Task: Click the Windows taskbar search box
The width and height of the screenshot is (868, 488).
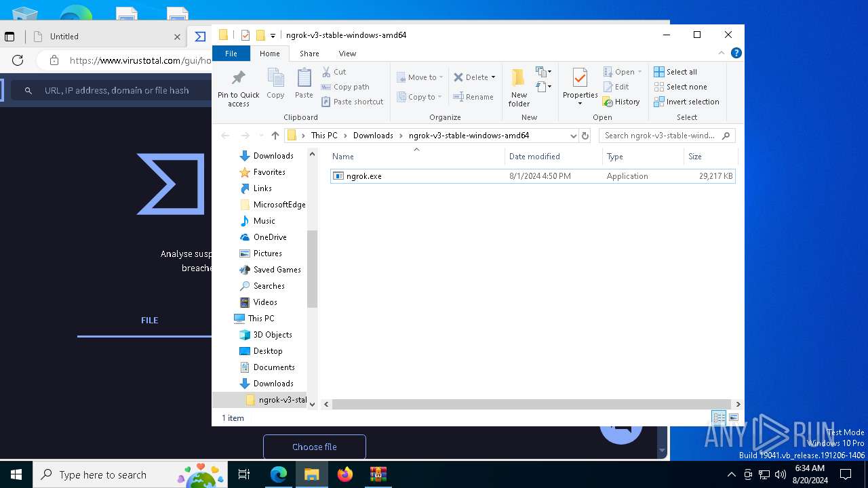Action: [132, 474]
